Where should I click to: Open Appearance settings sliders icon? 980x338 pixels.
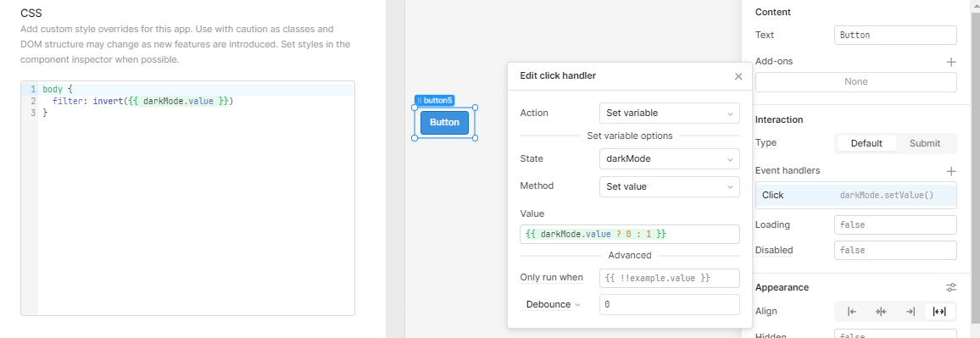point(950,287)
